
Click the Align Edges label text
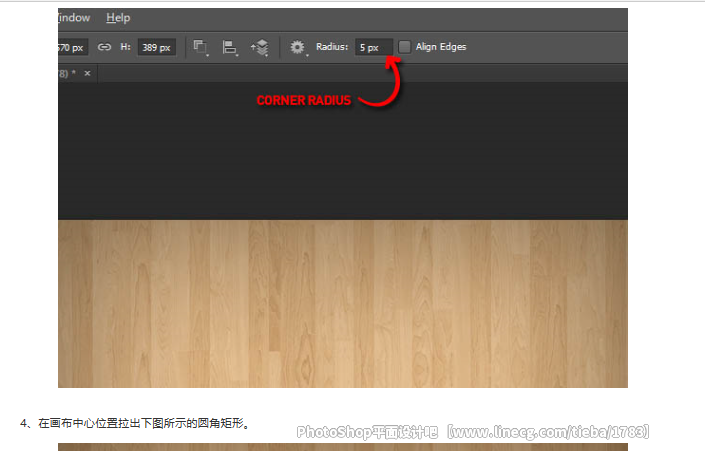point(441,47)
